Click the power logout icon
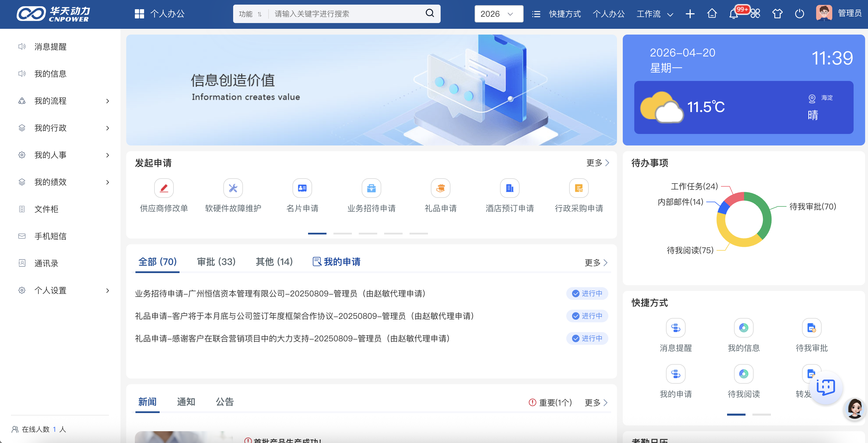 click(x=799, y=14)
